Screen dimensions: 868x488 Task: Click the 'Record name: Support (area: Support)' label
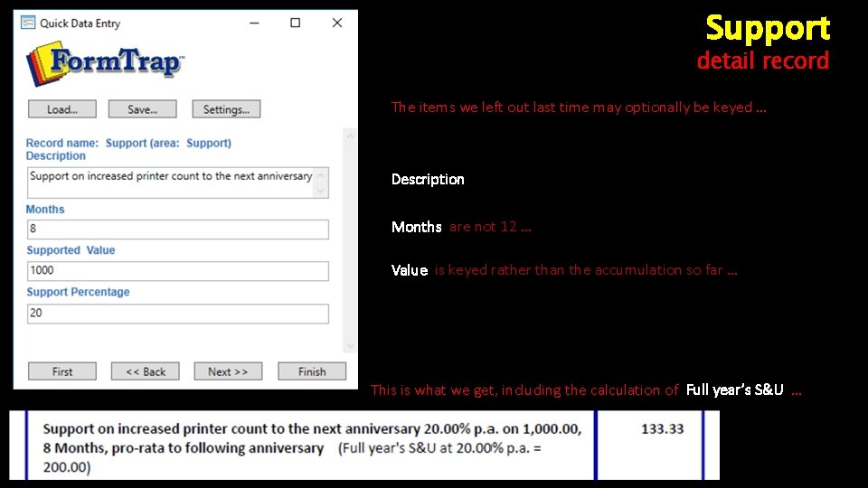coord(128,143)
